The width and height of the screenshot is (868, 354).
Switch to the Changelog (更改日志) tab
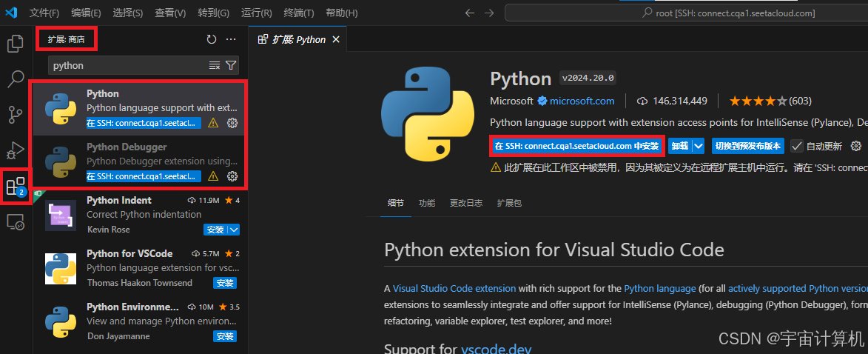pyautogui.click(x=466, y=204)
